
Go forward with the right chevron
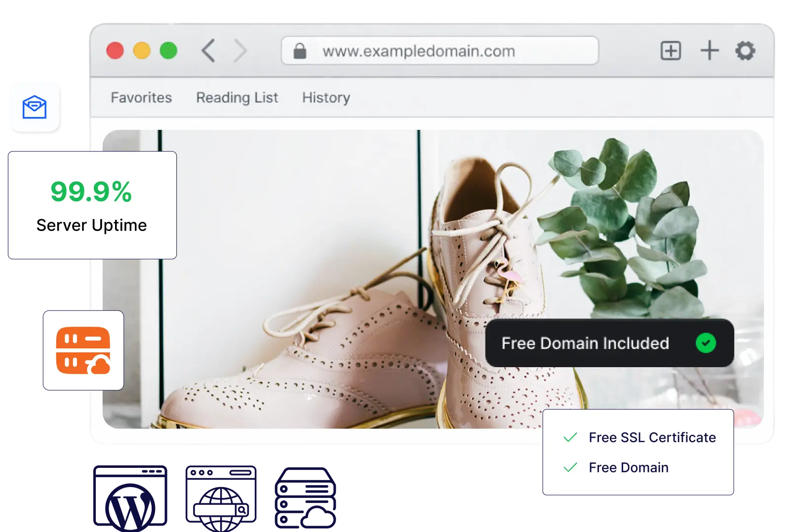click(x=240, y=51)
